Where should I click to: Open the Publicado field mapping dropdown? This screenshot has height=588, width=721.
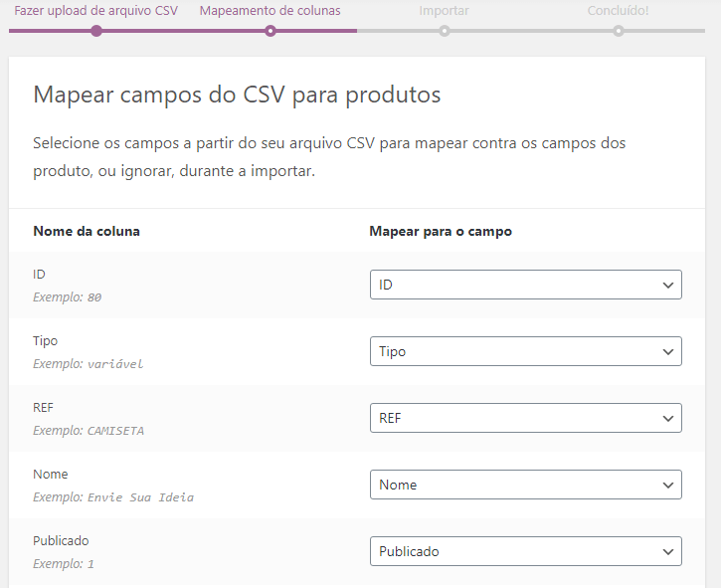coord(525,551)
